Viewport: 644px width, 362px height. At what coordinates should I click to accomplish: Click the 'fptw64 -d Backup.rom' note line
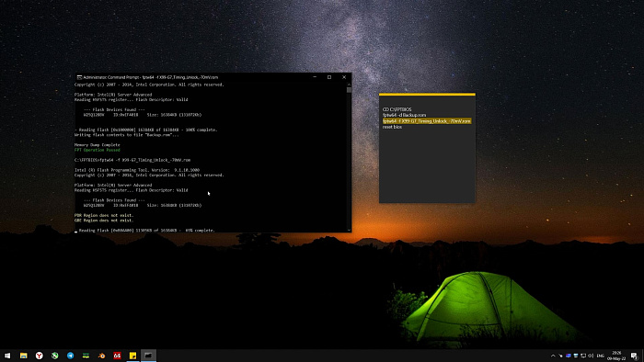click(404, 115)
